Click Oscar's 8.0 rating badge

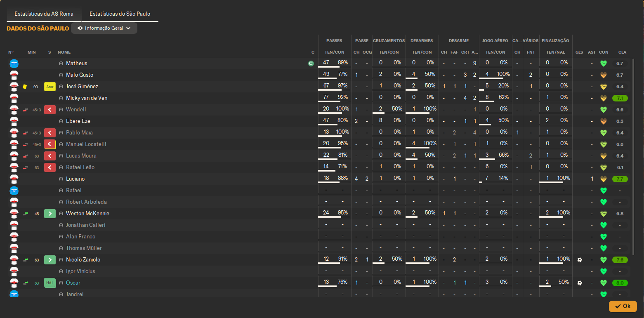(x=620, y=283)
